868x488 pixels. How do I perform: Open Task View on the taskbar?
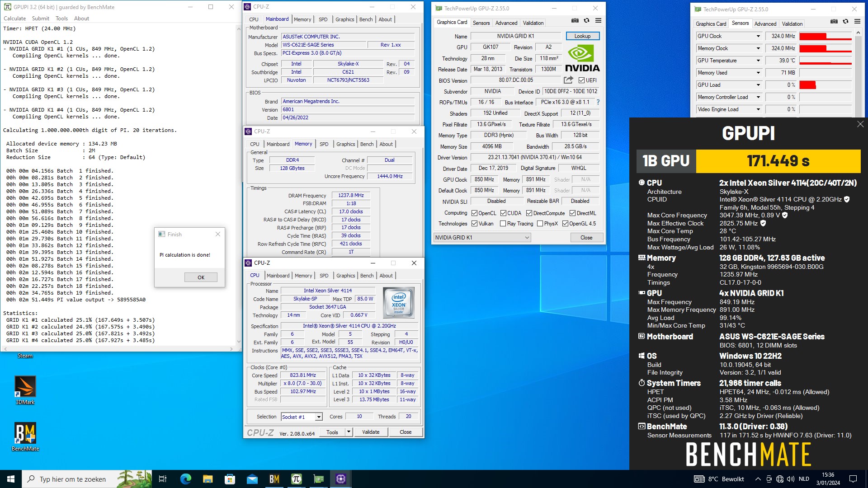pos(163,479)
